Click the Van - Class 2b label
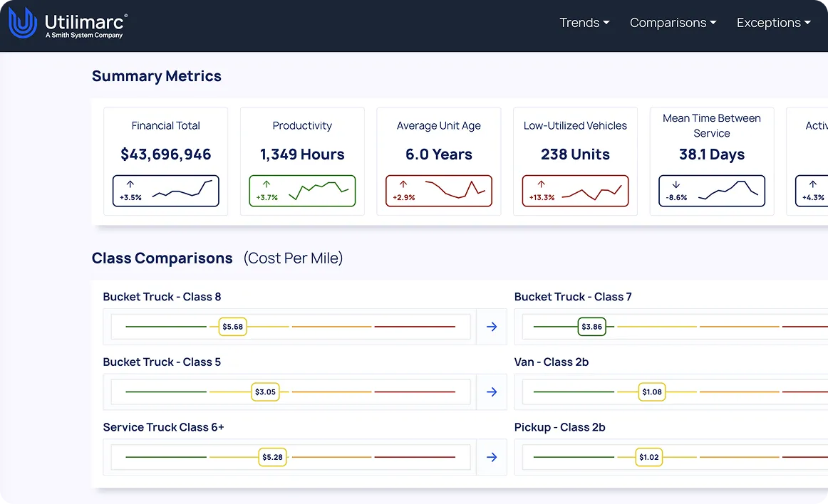Screen dimensions: 828x504 point(552,362)
